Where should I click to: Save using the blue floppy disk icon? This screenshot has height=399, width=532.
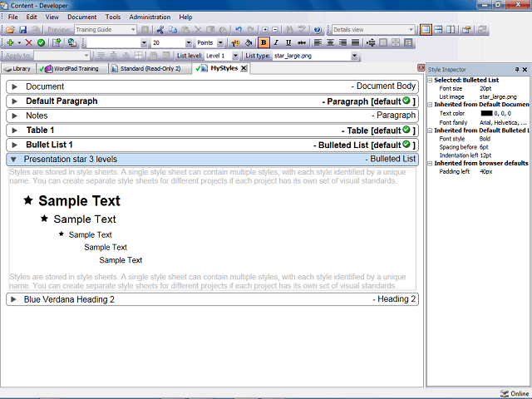(22, 30)
